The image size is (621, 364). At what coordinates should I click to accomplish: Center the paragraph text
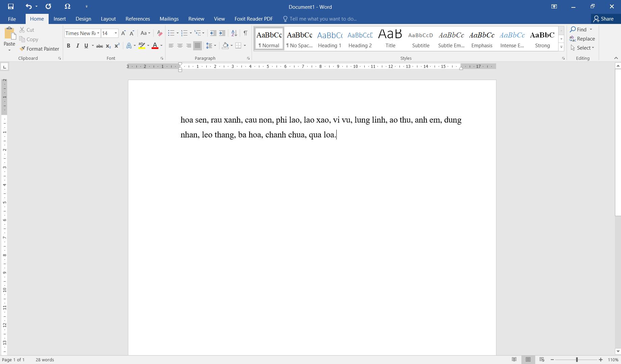point(180,46)
